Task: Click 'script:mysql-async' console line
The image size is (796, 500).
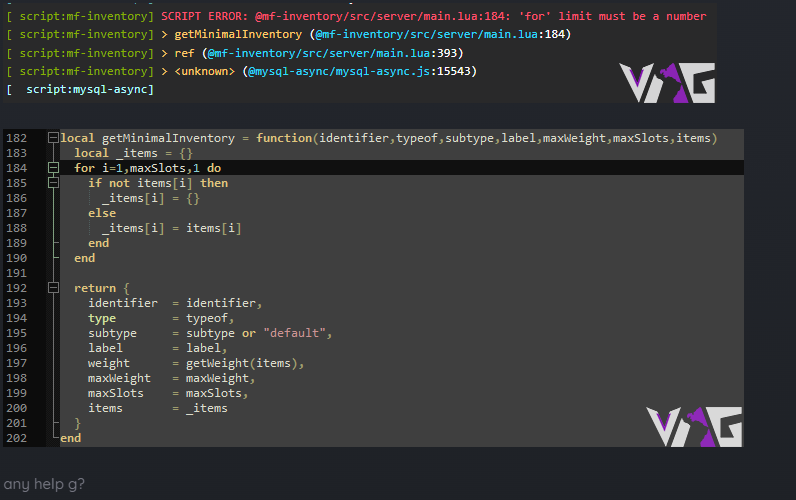Action: coord(86,90)
